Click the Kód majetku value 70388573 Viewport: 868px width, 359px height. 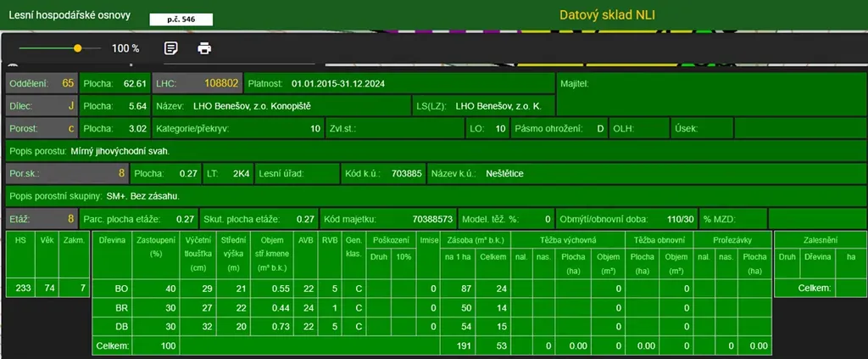point(432,218)
